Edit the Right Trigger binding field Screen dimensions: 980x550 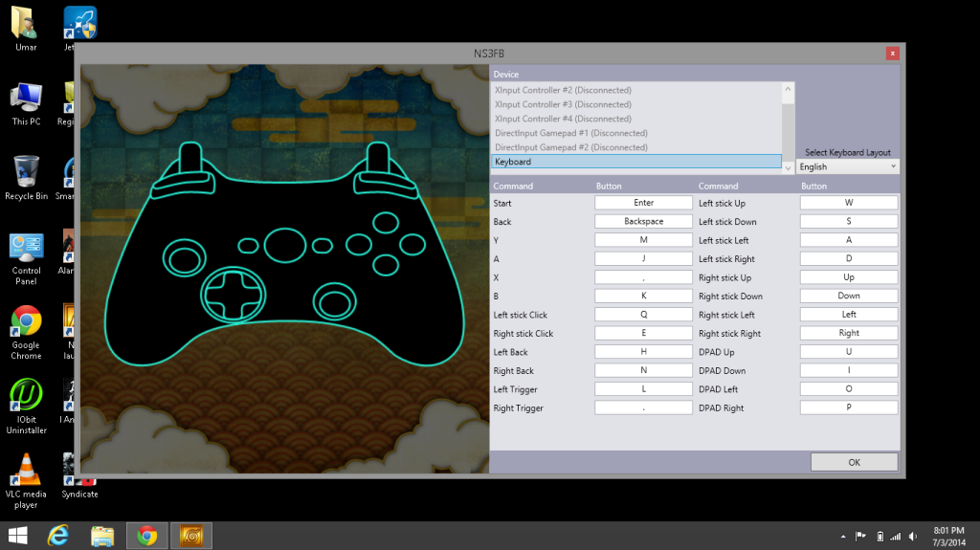(x=643, y=407)
